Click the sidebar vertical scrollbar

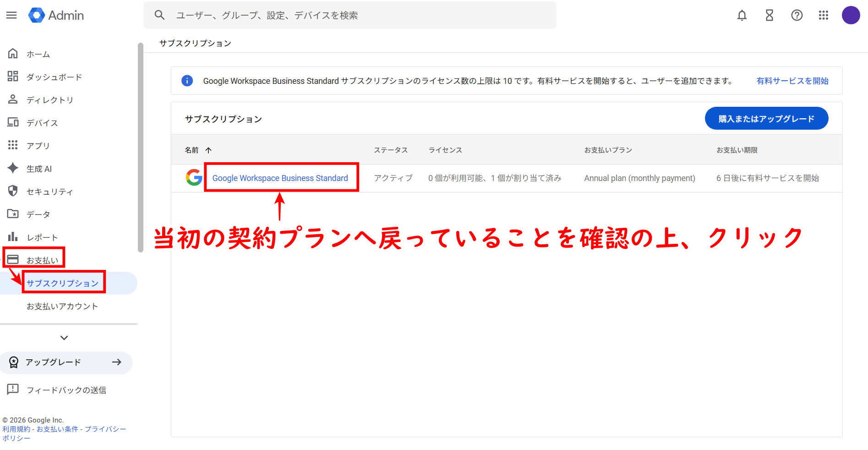pos(140,147)
